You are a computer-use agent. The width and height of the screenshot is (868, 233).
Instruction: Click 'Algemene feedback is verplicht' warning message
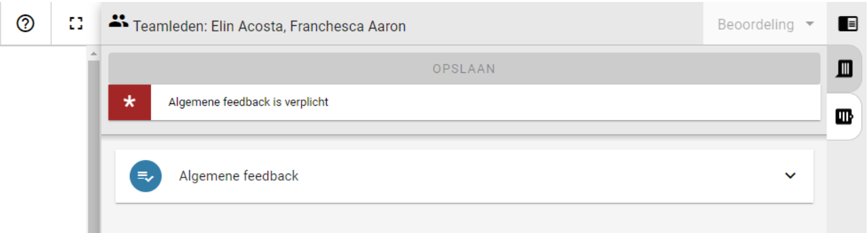tap(249, 102)
